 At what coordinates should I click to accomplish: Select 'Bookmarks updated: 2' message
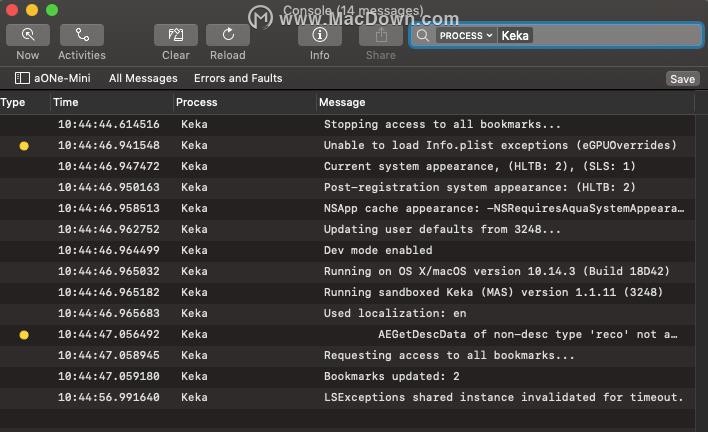[391, 376]
